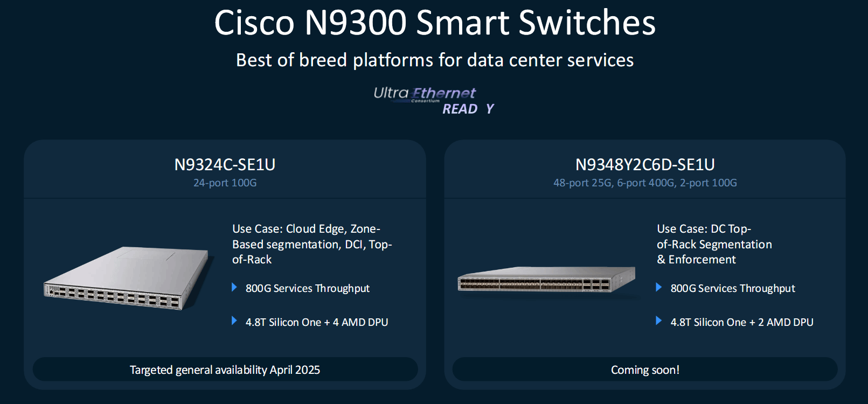
Task: Click the N9348Y2C6D-SE1U switch product image
Action: 546,279
